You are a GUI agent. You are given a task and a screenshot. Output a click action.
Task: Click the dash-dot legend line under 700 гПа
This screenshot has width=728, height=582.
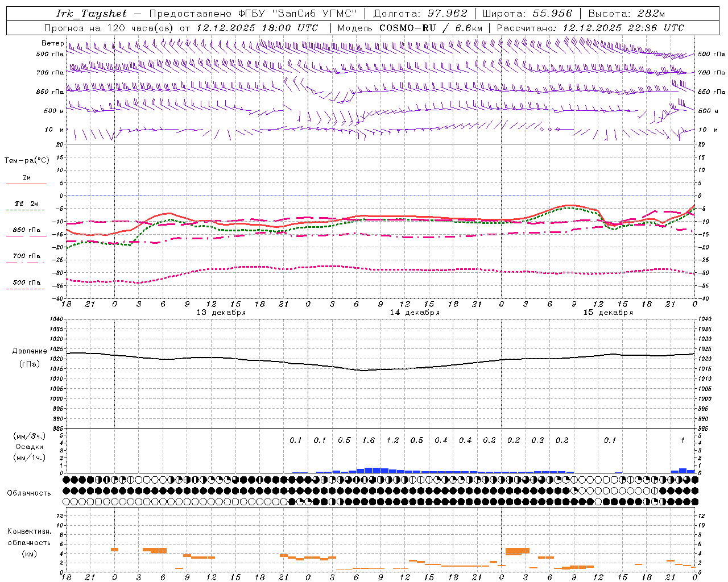[x=25, y=263]
